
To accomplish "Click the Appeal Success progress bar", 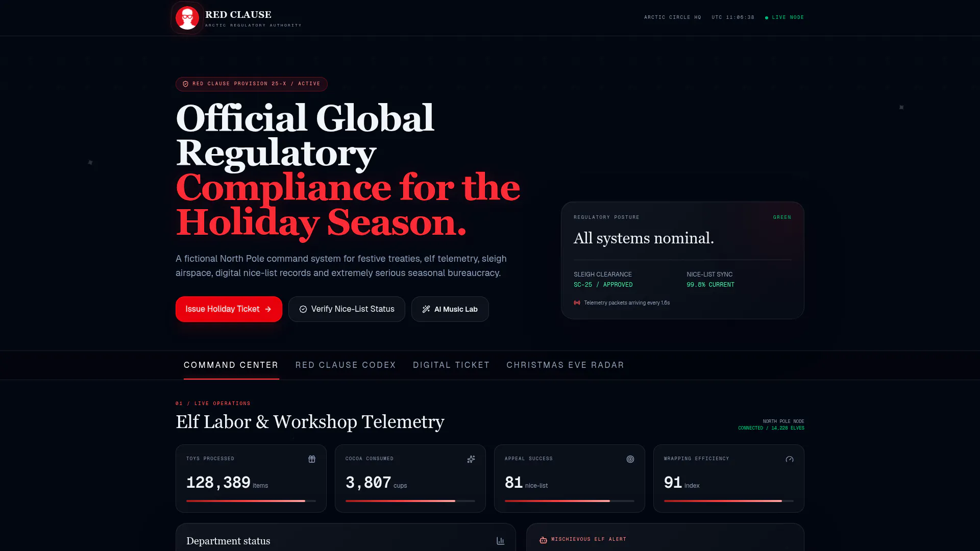I will click(570, 501).
